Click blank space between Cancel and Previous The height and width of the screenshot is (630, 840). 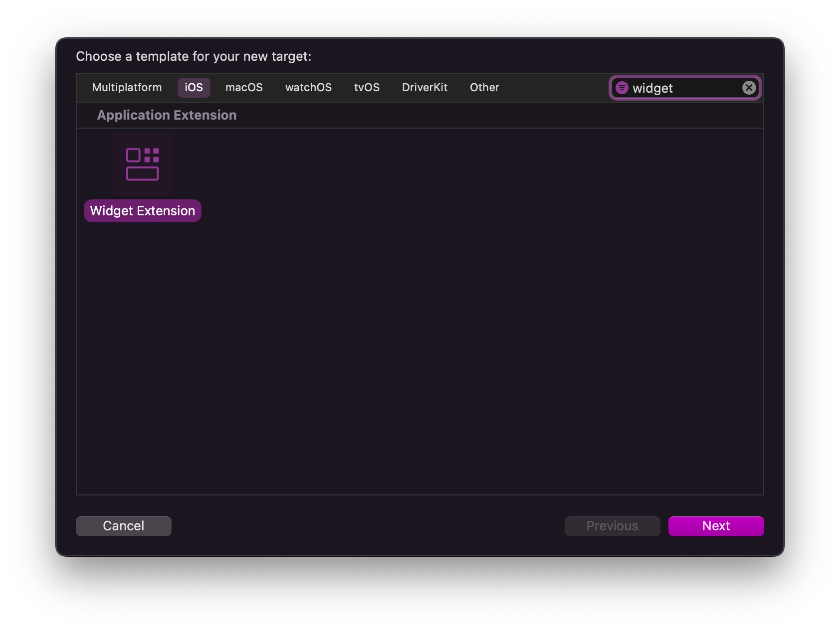click(369, 526)
